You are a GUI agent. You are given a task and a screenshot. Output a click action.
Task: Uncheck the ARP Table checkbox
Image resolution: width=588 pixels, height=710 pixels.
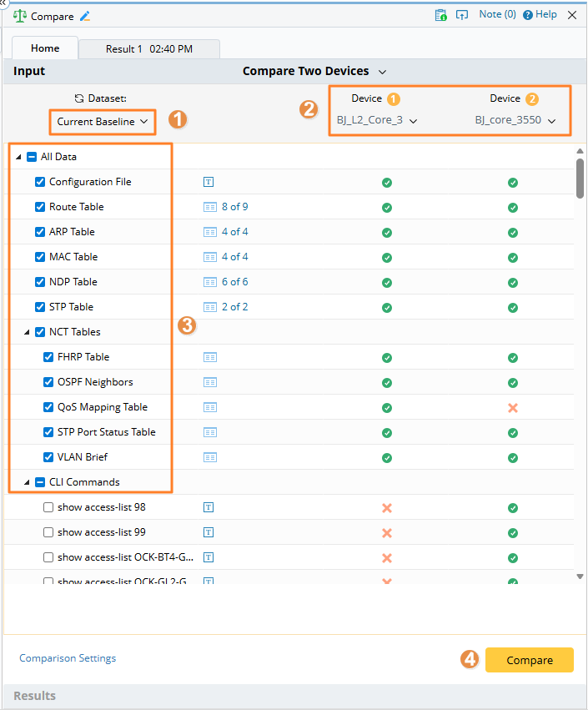pyautogui.click(x=40, y=232)
